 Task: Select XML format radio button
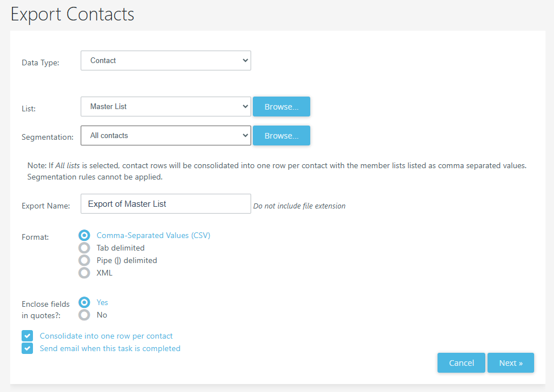tap(85, 273)
